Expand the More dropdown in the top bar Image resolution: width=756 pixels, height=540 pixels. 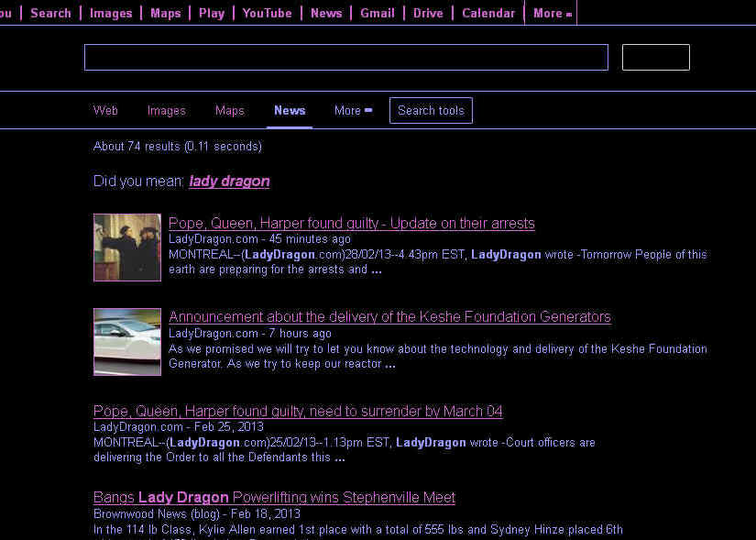(x=552, y=13)
